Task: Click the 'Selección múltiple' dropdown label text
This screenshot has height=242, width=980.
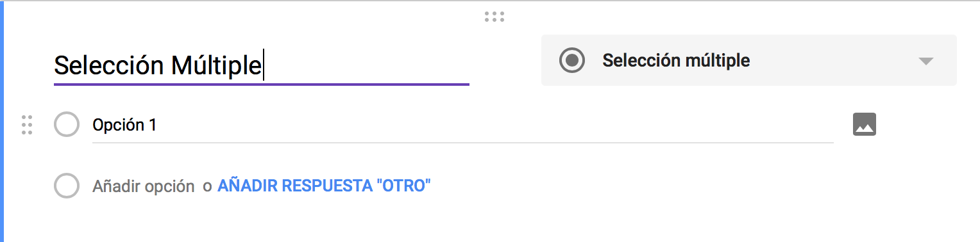Action: point(676,61)
